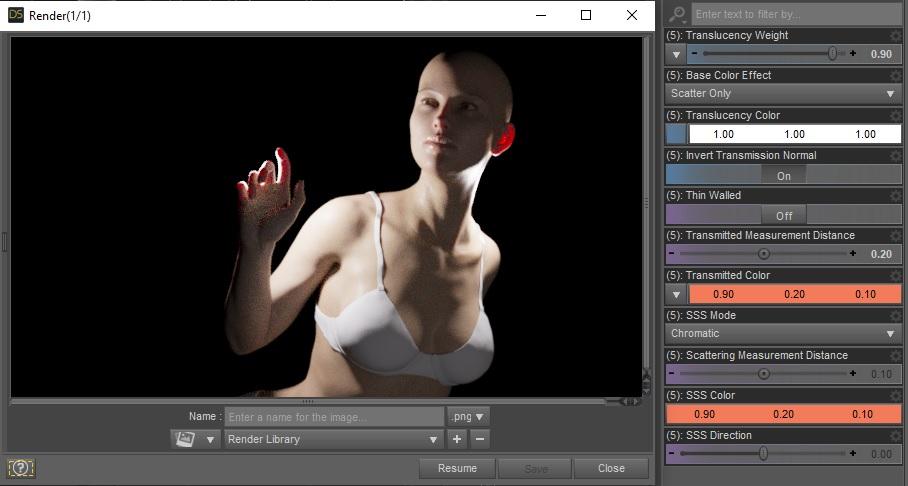Open the .png file format dropdown
Image resolution: width=908 pixels, height=486 pixels.
[x=468, y=416]
